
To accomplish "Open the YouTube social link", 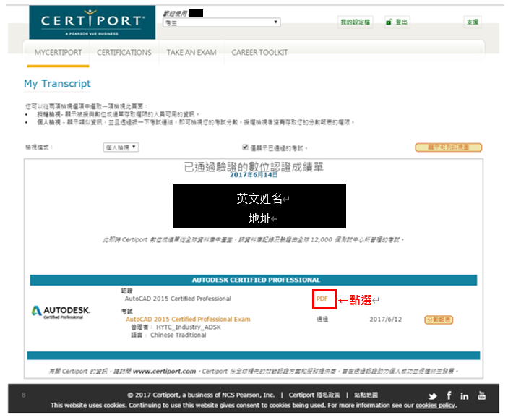I will (482, 395).
